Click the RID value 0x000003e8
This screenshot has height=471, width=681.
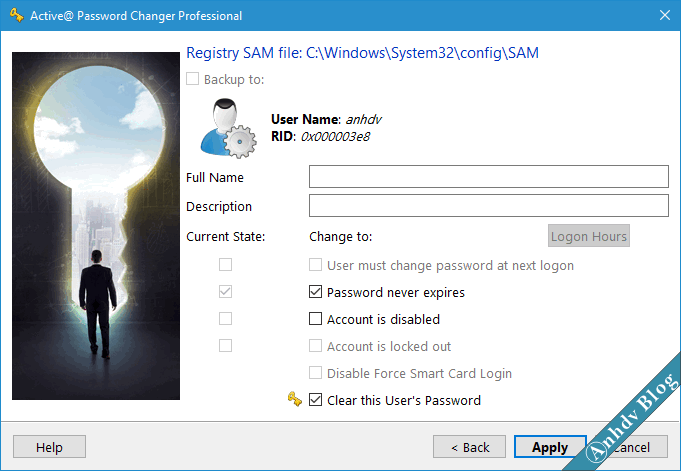point(335,137)
